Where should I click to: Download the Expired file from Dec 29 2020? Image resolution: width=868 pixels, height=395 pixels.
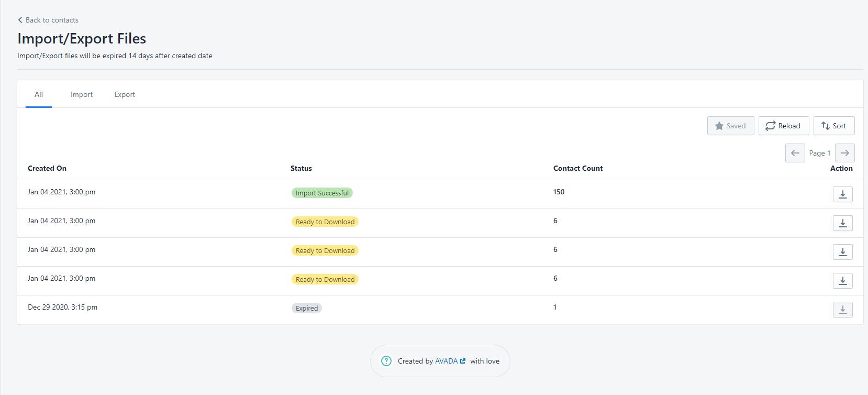pos(842,310)
